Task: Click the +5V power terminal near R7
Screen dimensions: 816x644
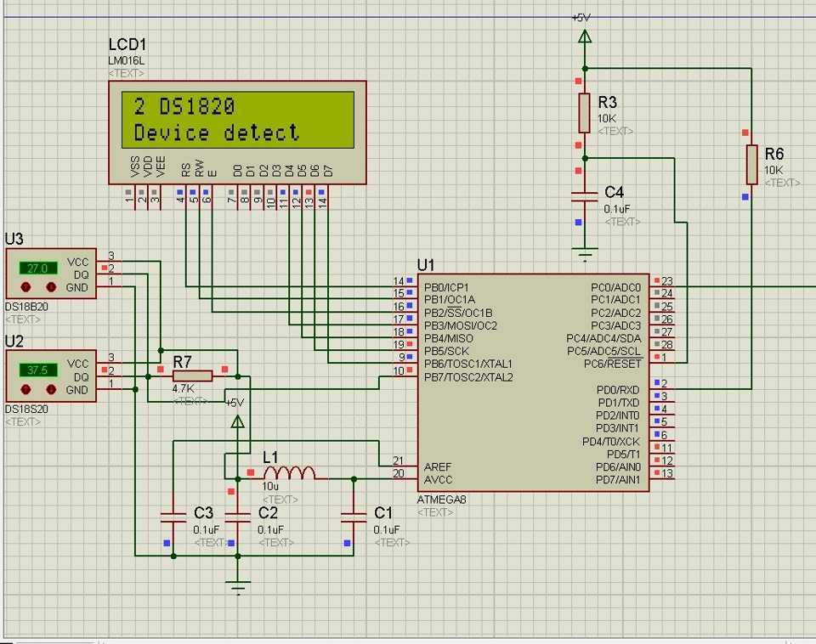Action: pyautogui.click(x=238, y=421)
